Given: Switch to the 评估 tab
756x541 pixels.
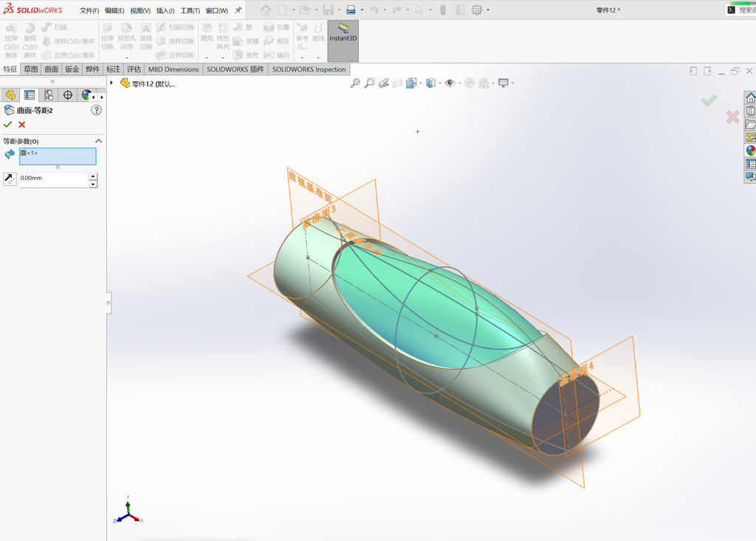Looking at the screenshot, I should click(x=134, y=69).
